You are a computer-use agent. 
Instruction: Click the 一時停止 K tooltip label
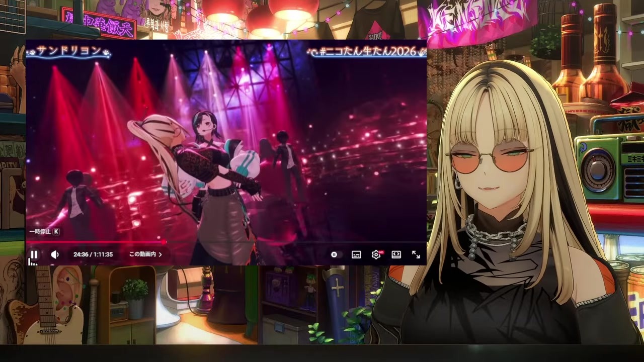44,231
